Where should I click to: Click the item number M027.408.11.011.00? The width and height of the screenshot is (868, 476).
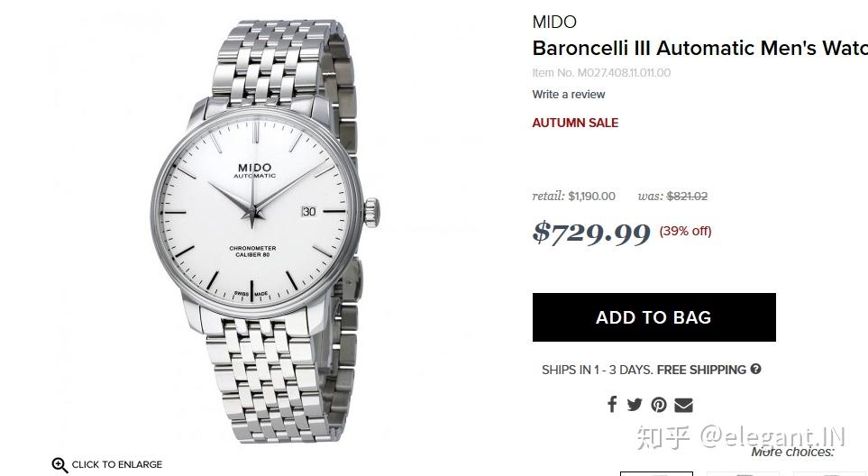[x=624, y=73]
